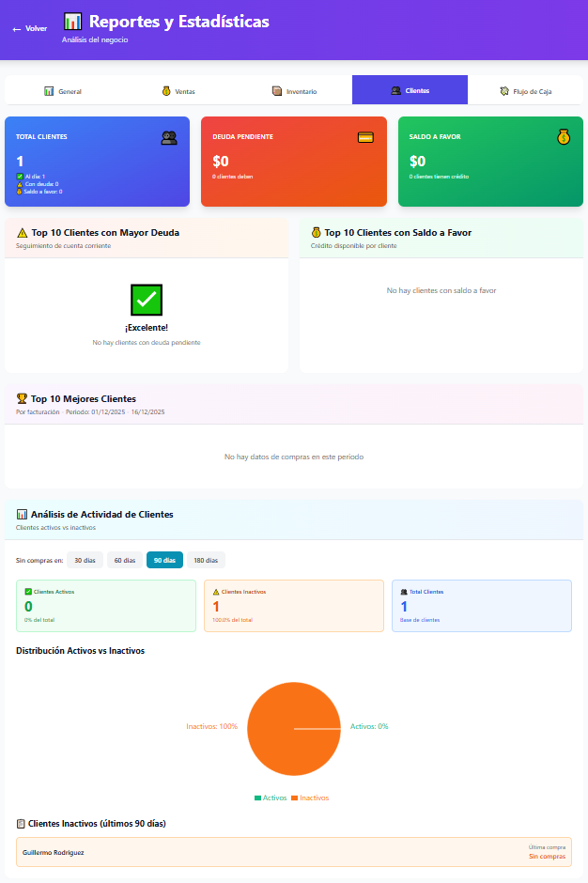Click the green checkmark Excelente icon

pos(147,300)
